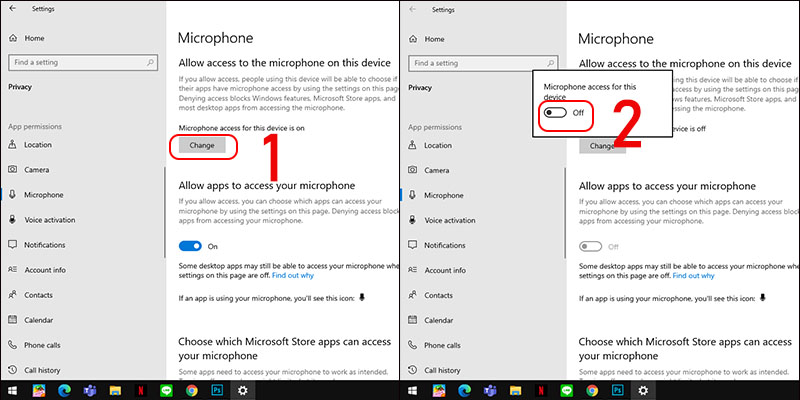The image size is (800, 400).
Task: Toggle the Microphone access for this device switch in popup
Action: pos(555,113)
